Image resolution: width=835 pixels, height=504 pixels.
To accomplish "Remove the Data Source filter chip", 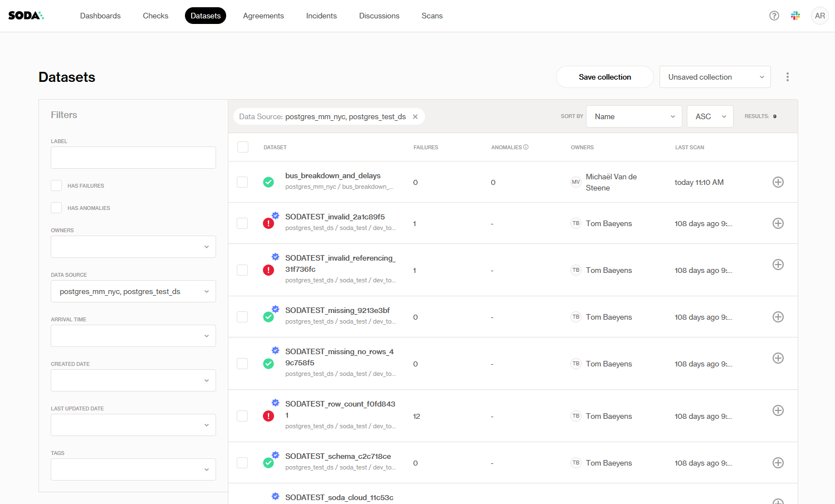I will tap(415, 116).
